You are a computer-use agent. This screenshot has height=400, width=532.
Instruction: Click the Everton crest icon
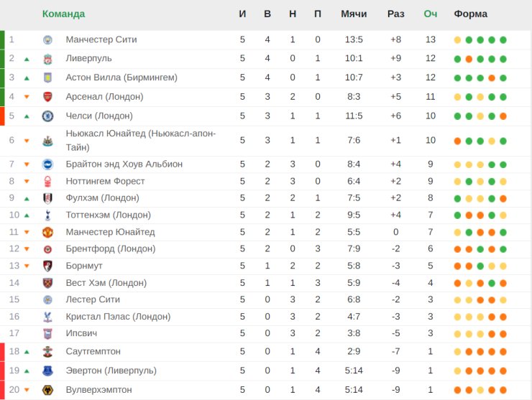[48, 371]
